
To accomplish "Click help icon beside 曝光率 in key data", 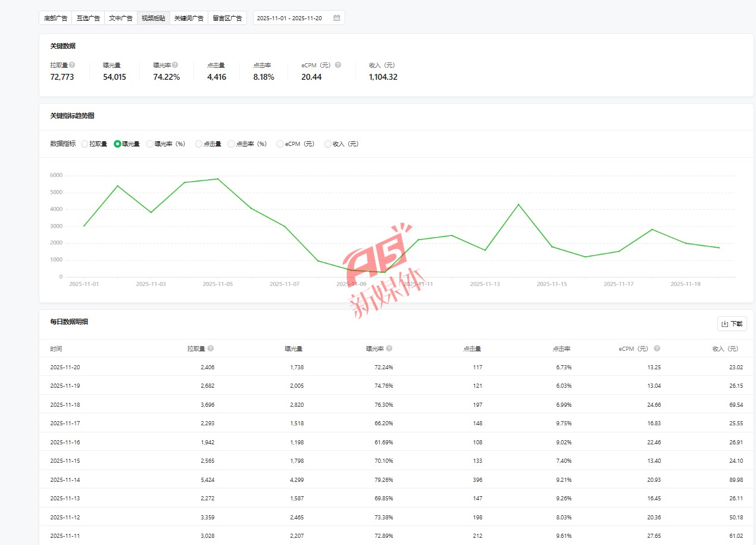I will click(175, 65).
